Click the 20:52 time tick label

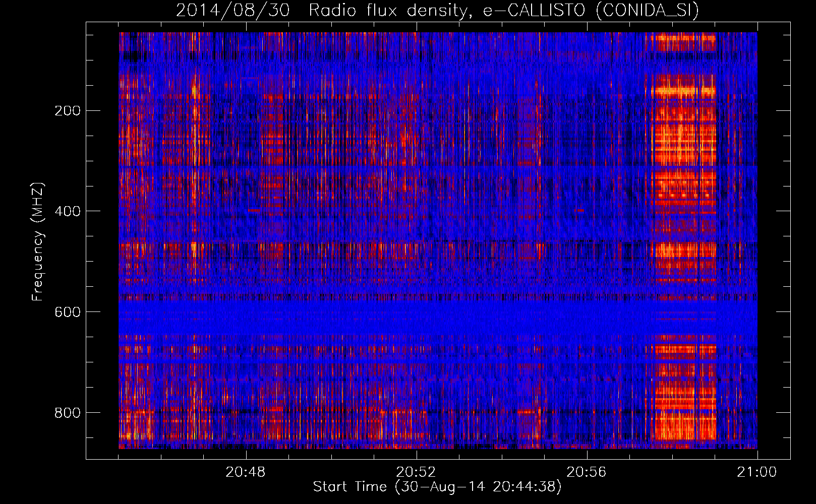tap(416, 472)
